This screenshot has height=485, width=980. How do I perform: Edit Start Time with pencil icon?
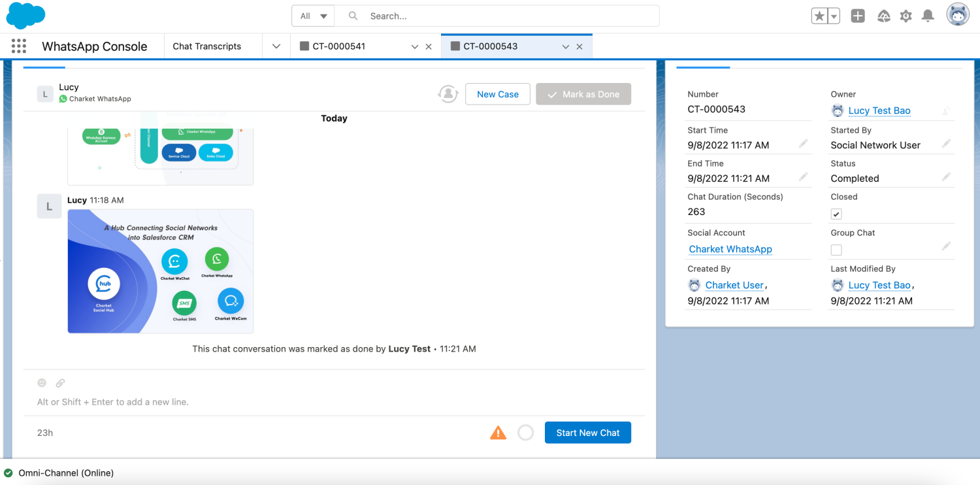point(804,144)
